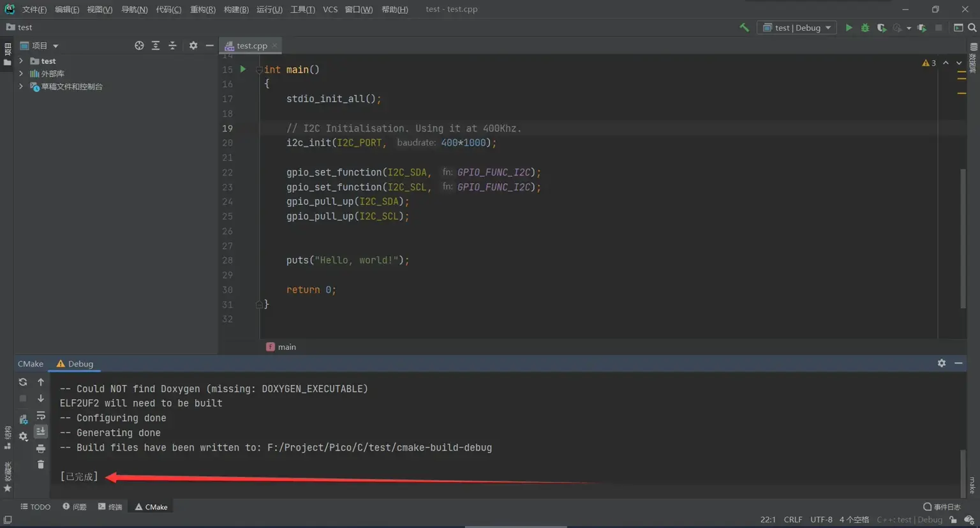
Task: Start debugging with the green bug icon
Action: point(865,27)
